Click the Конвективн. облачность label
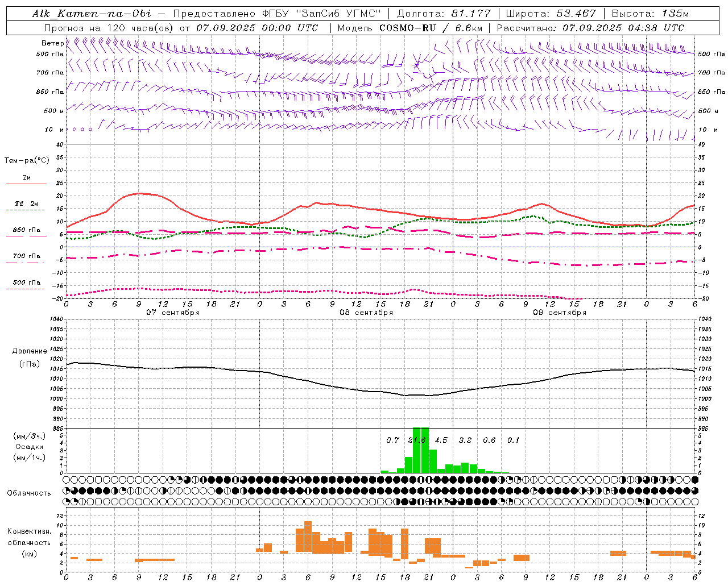Screen dimensions: 728x582 click(30, 537)
